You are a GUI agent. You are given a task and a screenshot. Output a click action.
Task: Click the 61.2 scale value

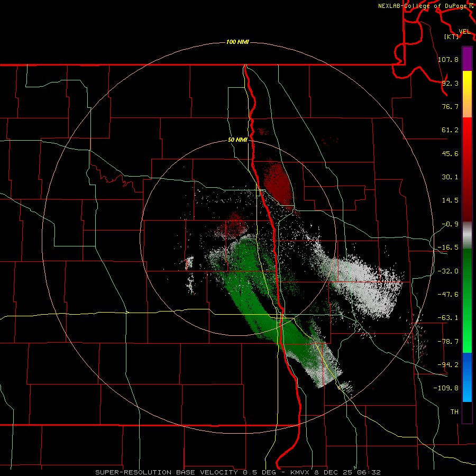point(450,130)
